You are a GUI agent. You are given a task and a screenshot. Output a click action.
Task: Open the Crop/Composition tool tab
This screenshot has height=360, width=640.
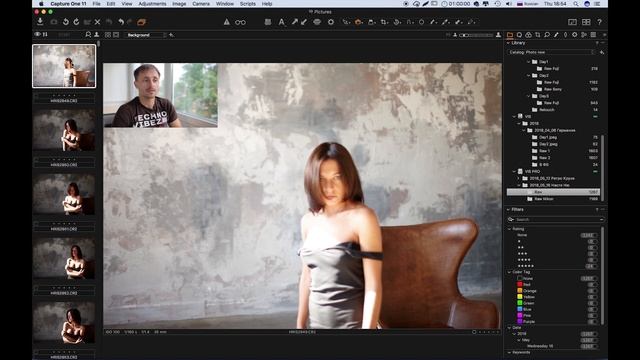538,35
